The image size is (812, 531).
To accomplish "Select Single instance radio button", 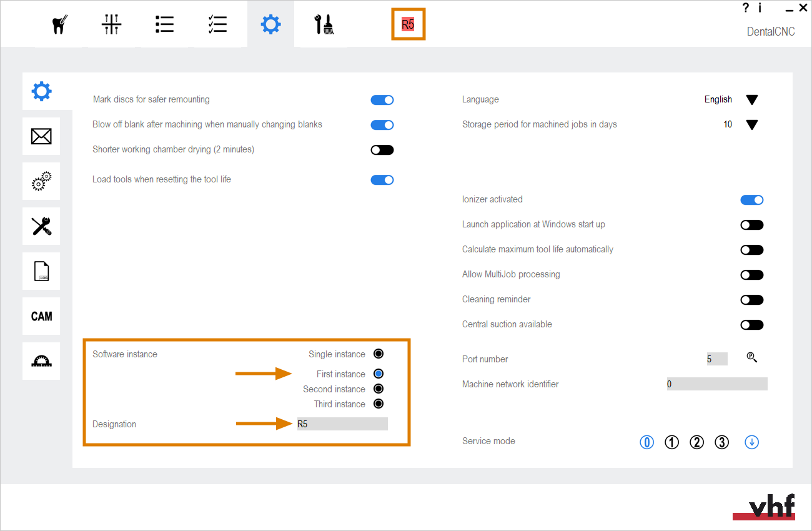I will tap(379, 354).
